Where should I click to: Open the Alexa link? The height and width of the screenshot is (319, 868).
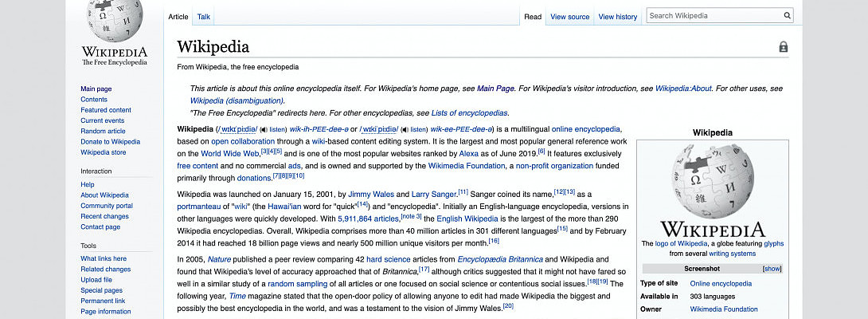tap(469, 154)
